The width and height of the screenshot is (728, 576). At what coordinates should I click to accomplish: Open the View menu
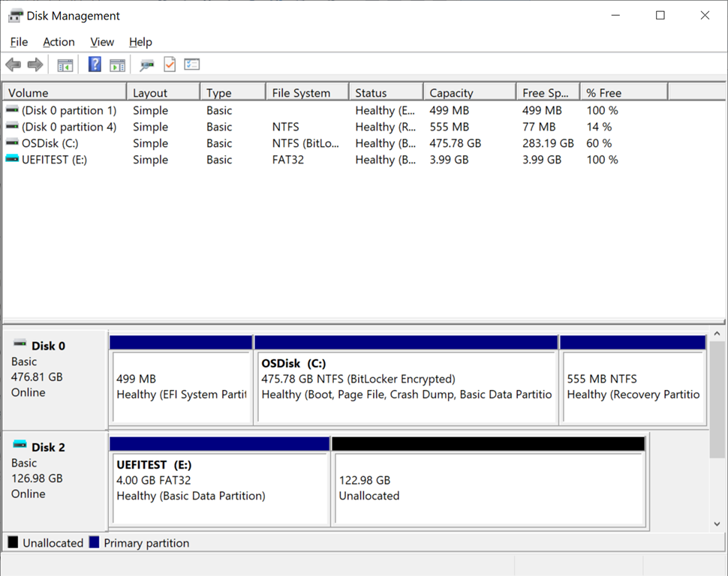coord(102,42)
